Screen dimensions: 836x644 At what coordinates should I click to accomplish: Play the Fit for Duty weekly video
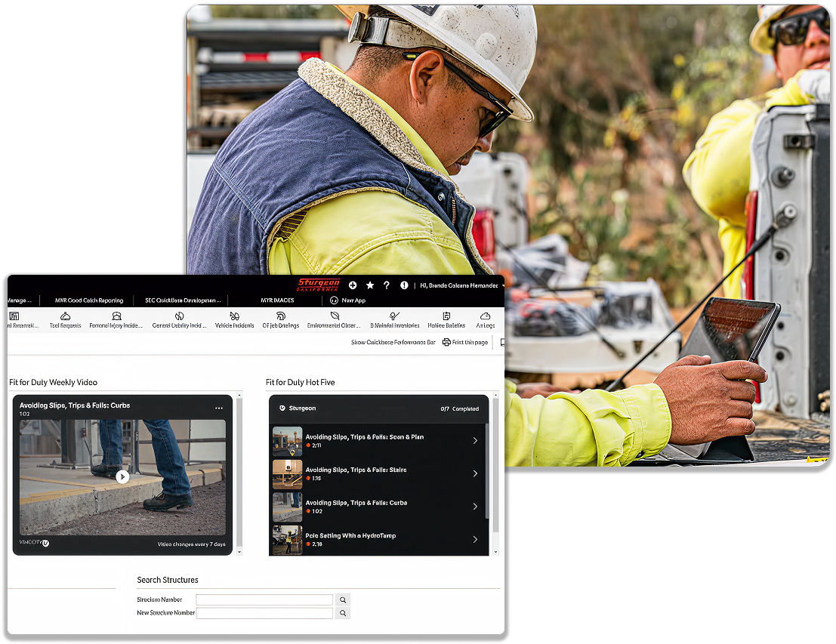122,476
